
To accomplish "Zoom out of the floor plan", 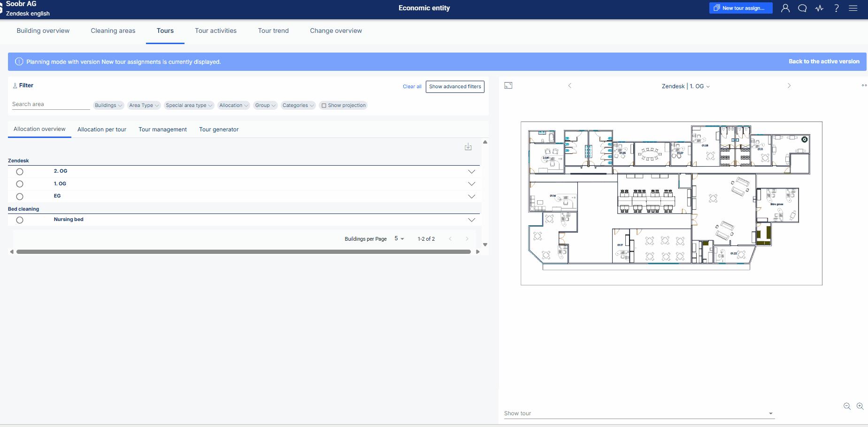I will click(x=847, y=406).
